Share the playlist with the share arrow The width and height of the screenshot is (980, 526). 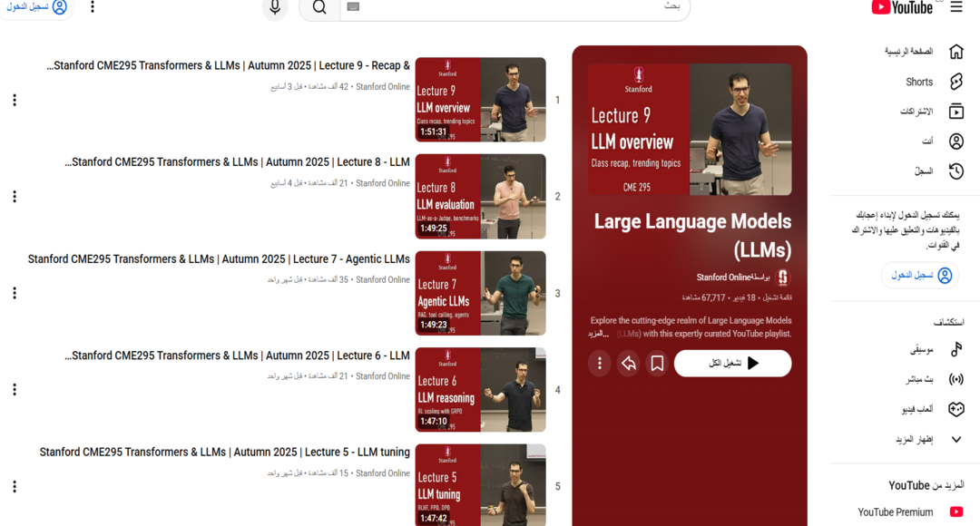point(628,363)
